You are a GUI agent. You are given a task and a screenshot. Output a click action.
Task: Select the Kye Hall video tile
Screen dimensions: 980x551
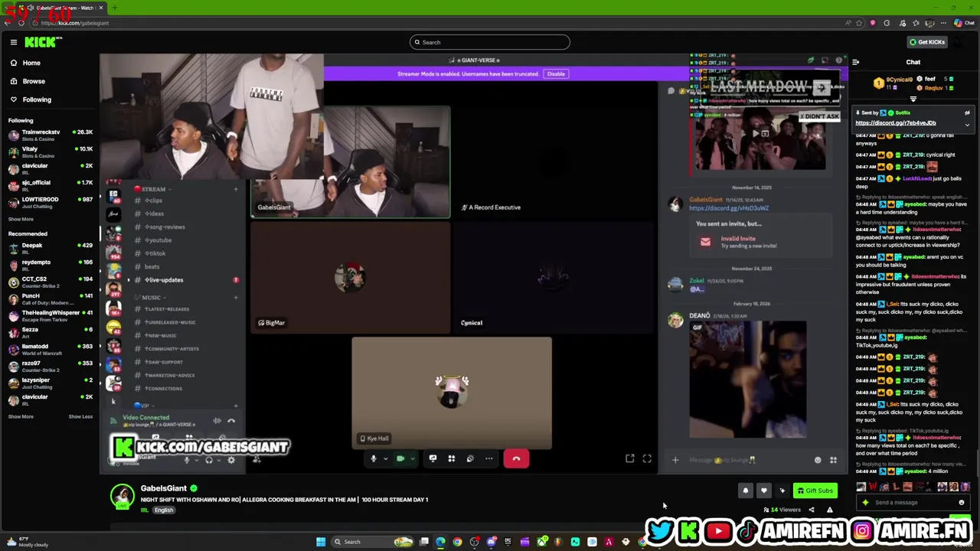pos(452,393)
